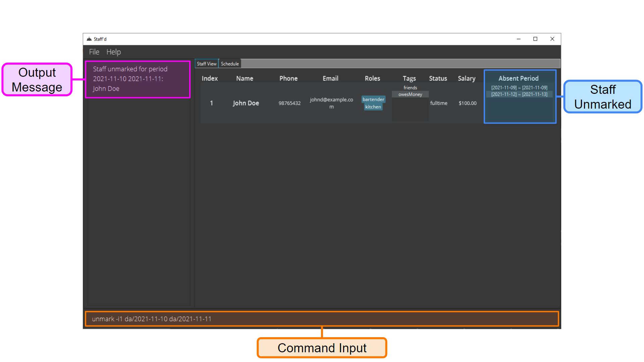Click the kitchen role tag

373,107
